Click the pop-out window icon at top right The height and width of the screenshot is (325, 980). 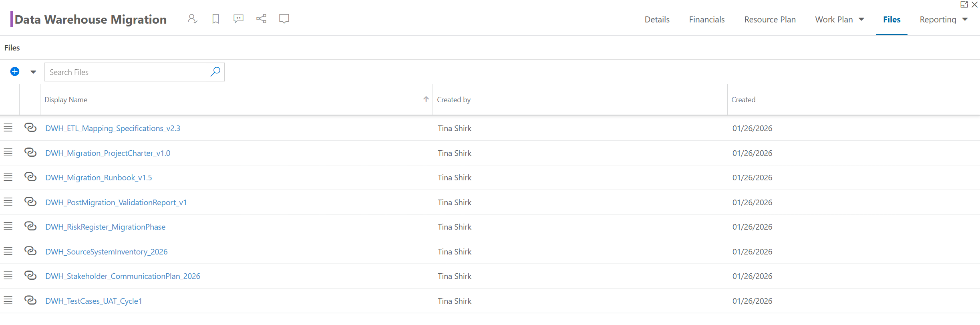(964, 4)
